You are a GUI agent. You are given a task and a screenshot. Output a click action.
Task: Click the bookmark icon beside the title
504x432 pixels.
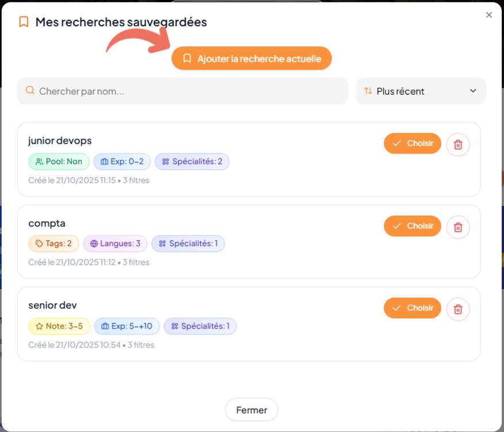tap(24, 22)
